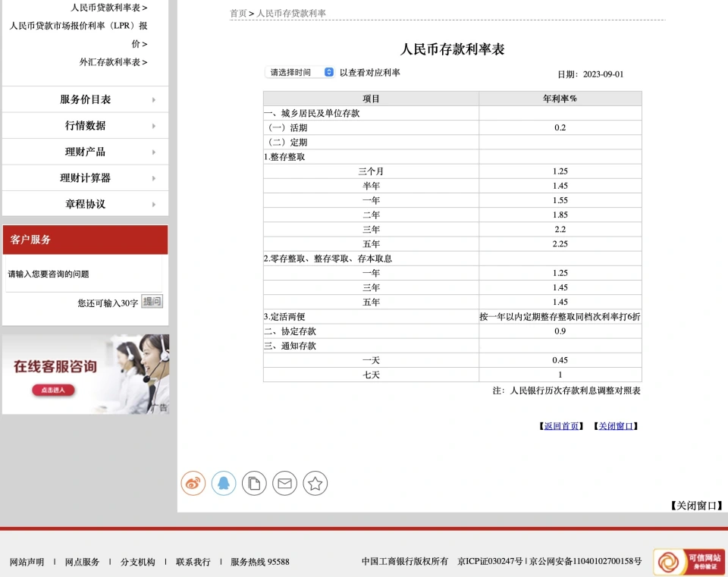Click the 提问 submit button
Screen dimensions: 728x577
(152, 302)
